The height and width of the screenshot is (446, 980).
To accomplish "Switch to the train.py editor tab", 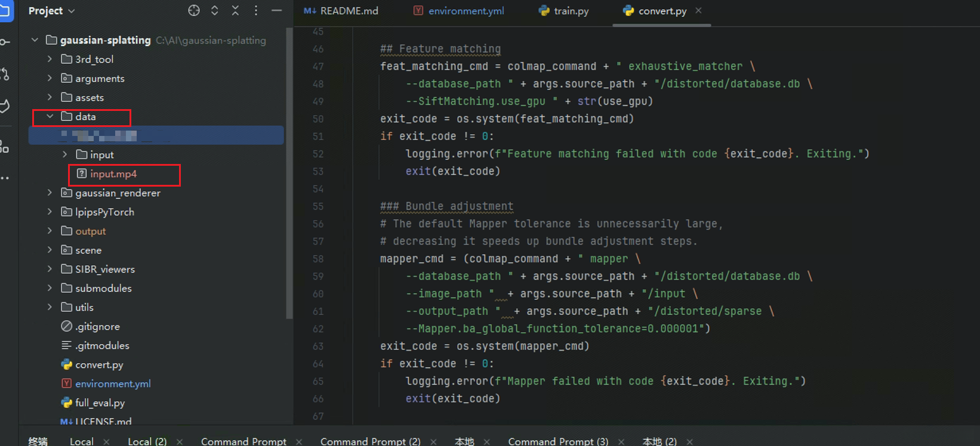I will (564, 11).
